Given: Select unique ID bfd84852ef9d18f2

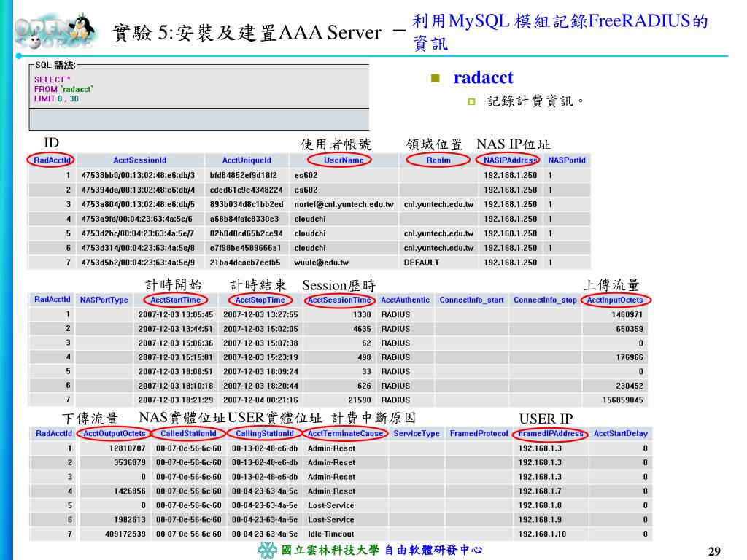Looking at the screenshot, I should point(243,175).
